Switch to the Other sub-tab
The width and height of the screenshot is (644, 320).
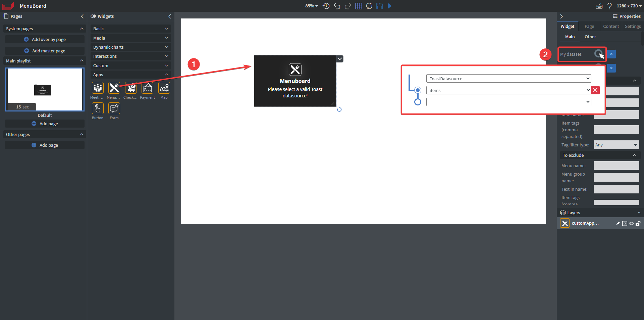coord(590,37)
